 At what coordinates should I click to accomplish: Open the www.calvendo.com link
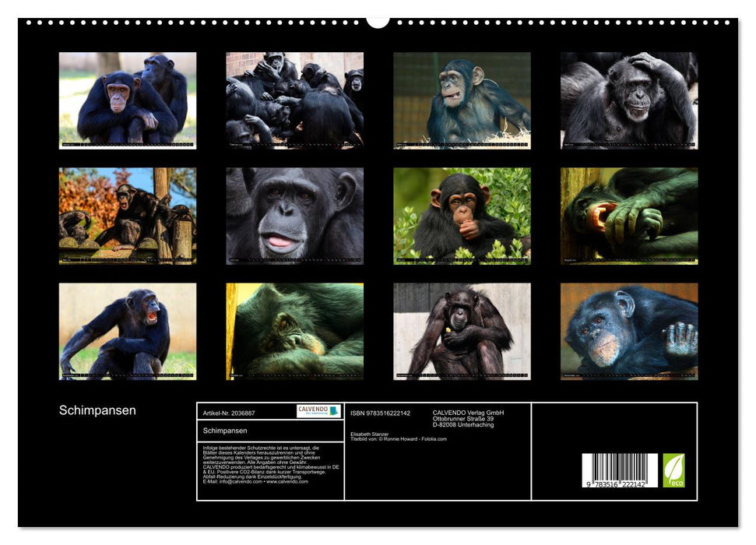(x=287, y=483)
